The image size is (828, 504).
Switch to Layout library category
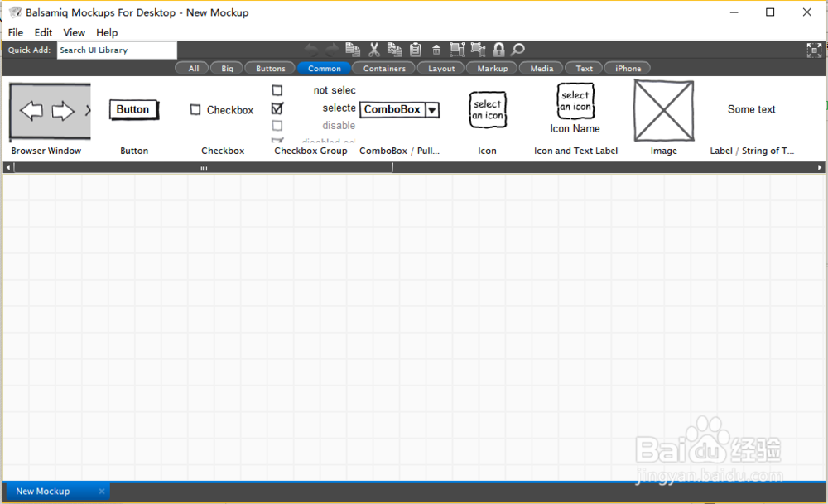point(441,68)
